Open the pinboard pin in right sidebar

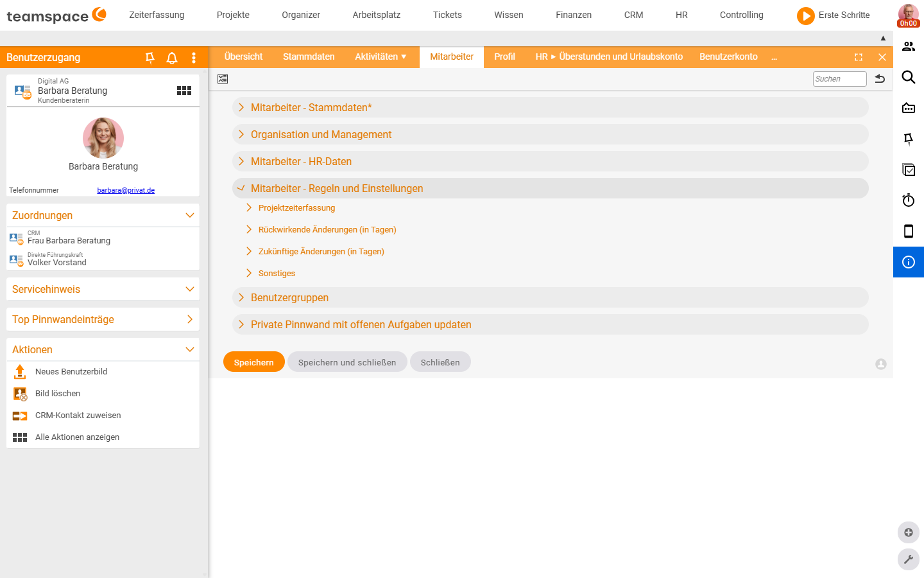(x=909, y=139)
